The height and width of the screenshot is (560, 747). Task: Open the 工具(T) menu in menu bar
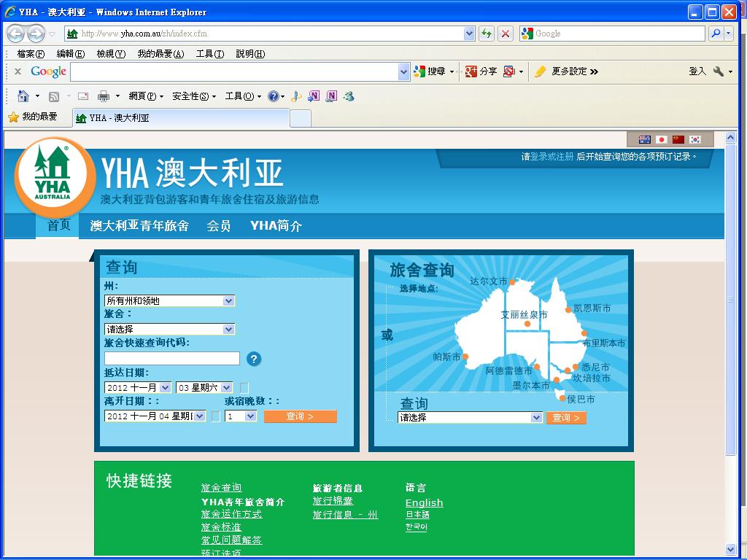pyautogui.click(x=210, y=54)
